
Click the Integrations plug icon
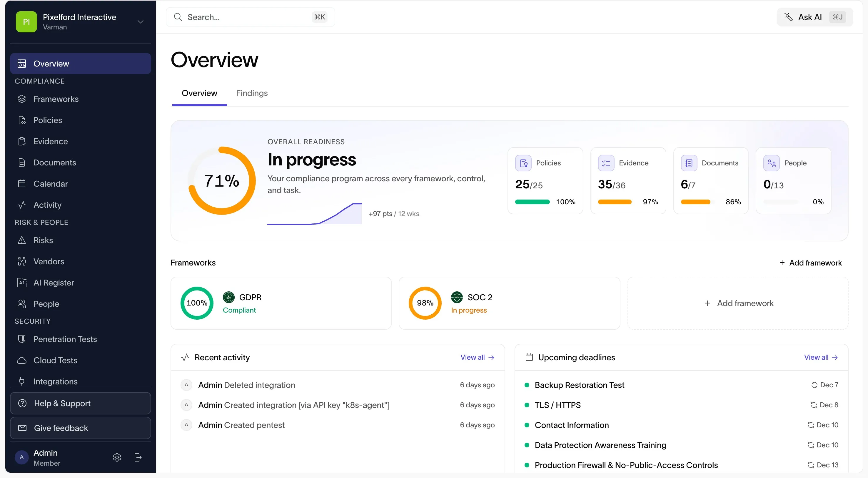click(21, 381)
